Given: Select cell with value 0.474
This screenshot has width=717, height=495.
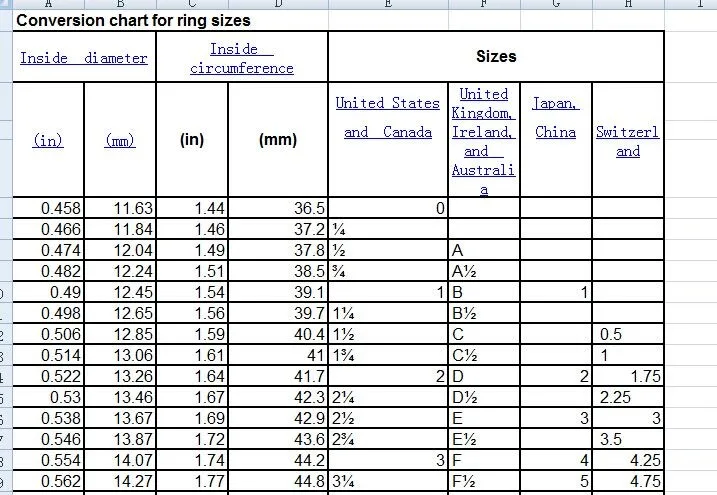Looking at the screenshot, I should (48, 250).
